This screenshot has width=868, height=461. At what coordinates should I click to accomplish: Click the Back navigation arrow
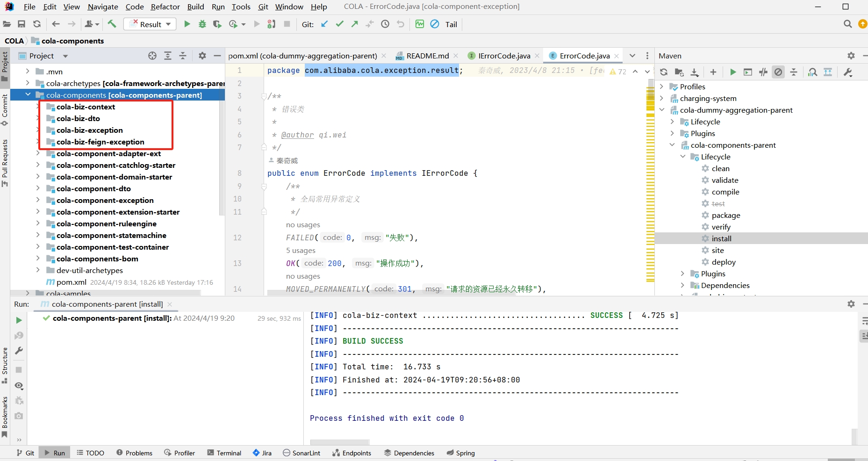[x=56, y=24]
